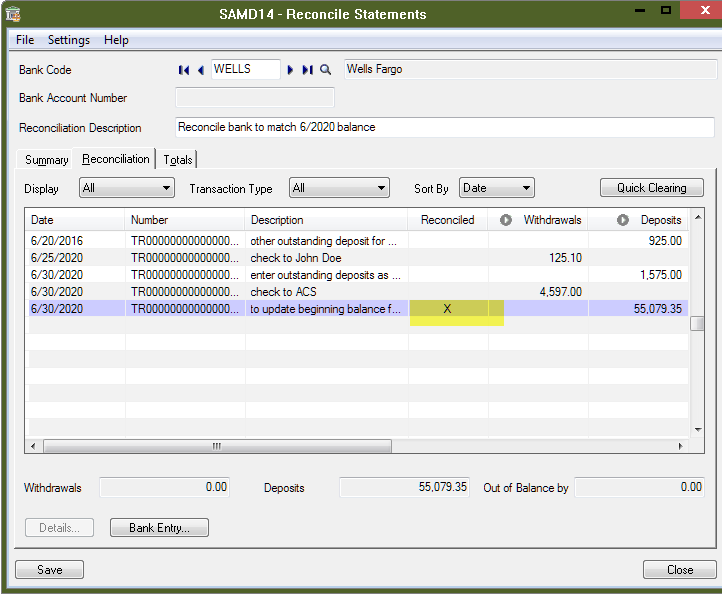Click the arrow icon beside Deposits column header

click(622, 220)
